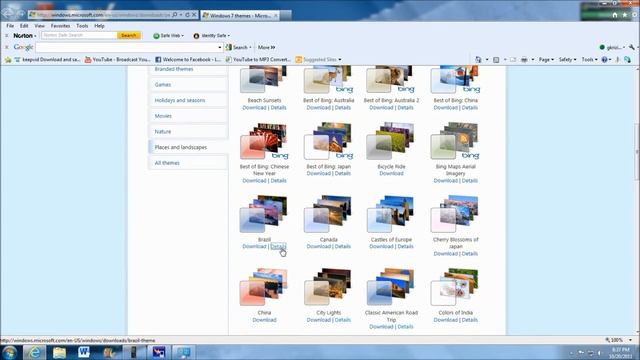Click Details link for Brazil theme
This screenshot has width=640, height=360.
coord(278,247)
